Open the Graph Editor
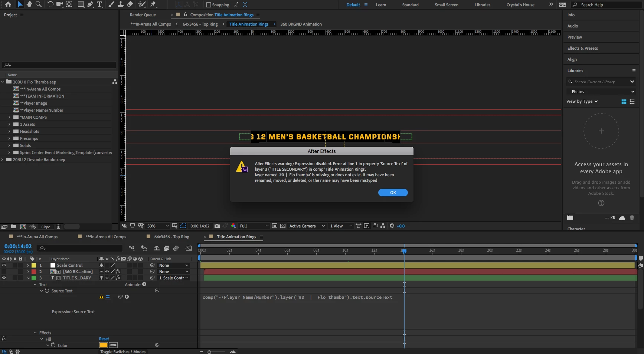The width and height of the screenshot is (644, 354). [x=189, y=248]
